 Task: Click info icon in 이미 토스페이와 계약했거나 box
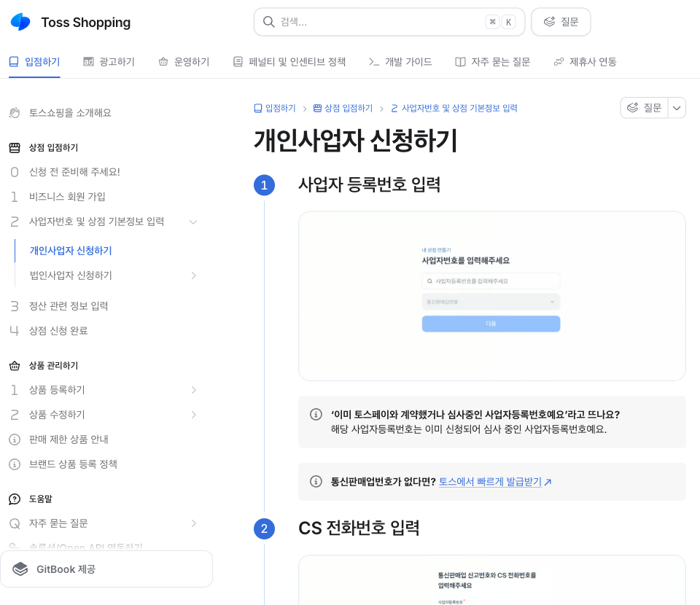(x=316, y=415)
